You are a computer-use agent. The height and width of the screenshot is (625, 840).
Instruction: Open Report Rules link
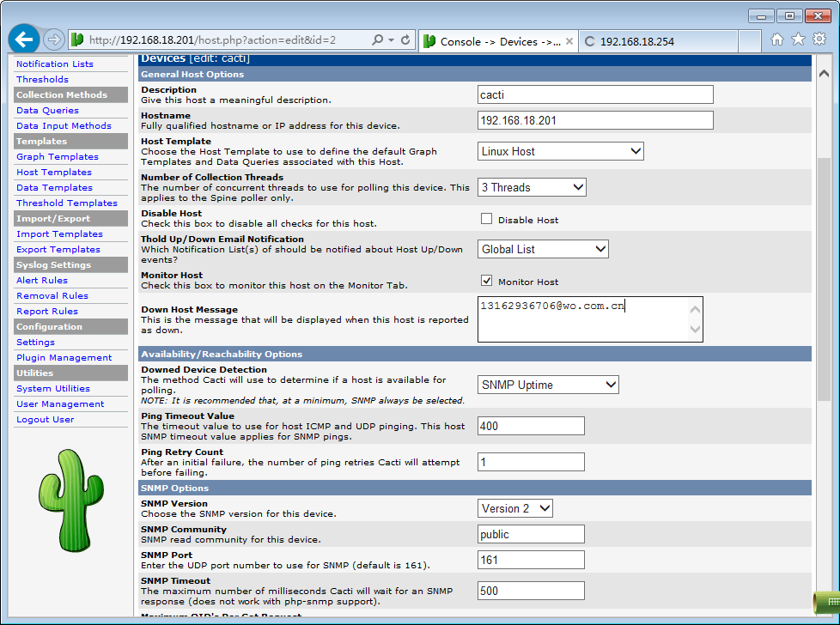coord(47,311)
